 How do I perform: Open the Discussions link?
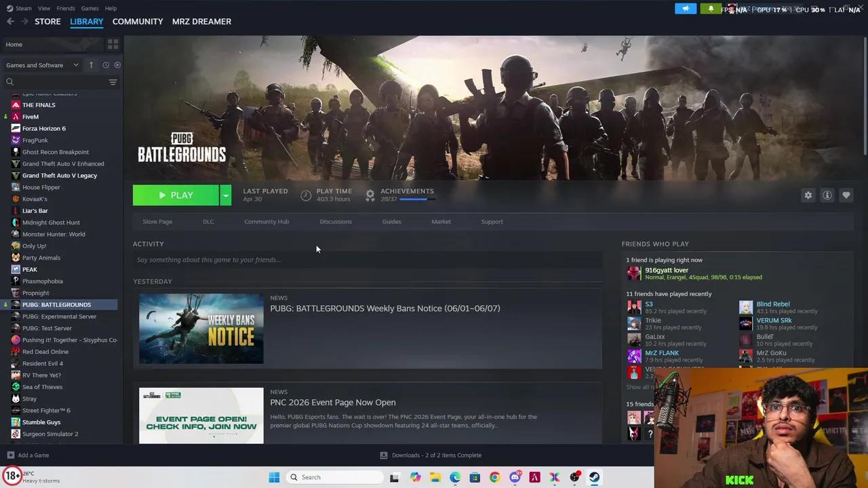pyautogui.click(x=336, y=222)
